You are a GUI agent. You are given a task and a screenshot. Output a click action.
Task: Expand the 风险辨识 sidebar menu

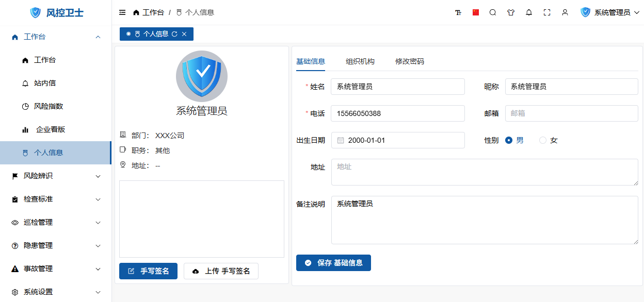point(56,176)
